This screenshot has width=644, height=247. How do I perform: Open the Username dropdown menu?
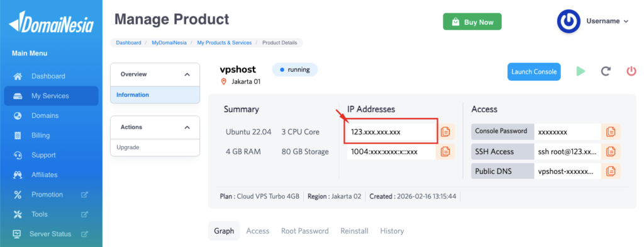[x=608, y=21]
